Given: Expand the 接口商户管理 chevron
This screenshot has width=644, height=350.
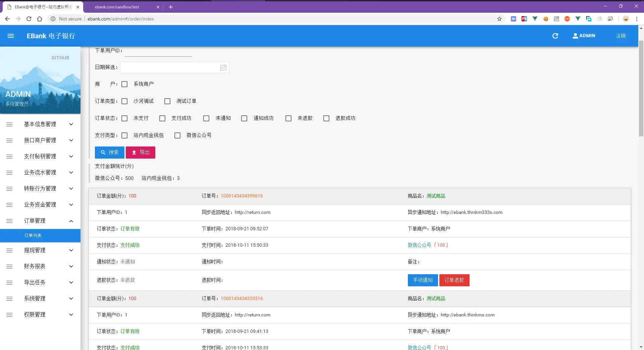Looking at the screenshot, I should pos(71,140).
